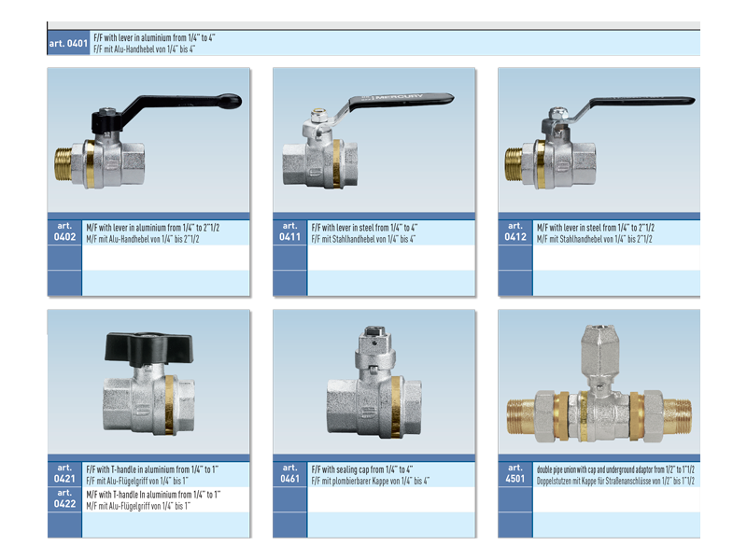Click the art. 0421 article number label
Viewport: 747px width, 560px height.
64,474
